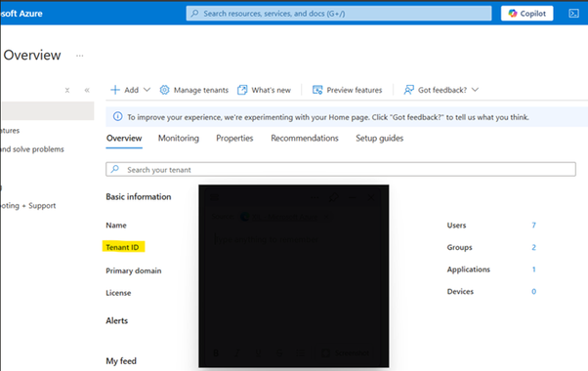Click the info icon in the banner
This screenshot has width=588, height=371.
pos(118,116)
